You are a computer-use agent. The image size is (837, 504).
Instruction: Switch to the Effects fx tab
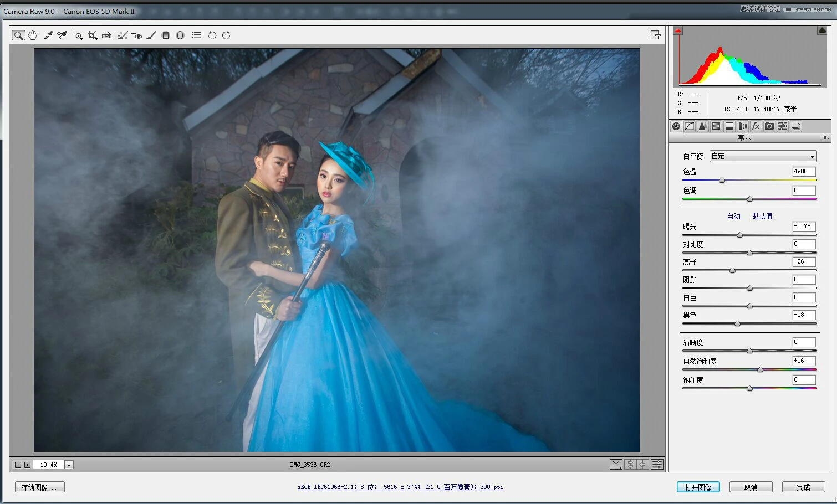pos(756,126)
